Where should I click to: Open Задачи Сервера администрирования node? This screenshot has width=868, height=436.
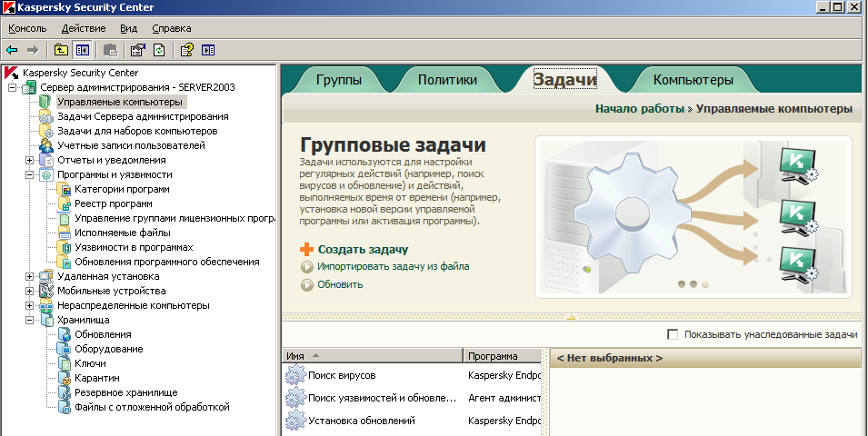pyautogui.click(x=143, y=117)
